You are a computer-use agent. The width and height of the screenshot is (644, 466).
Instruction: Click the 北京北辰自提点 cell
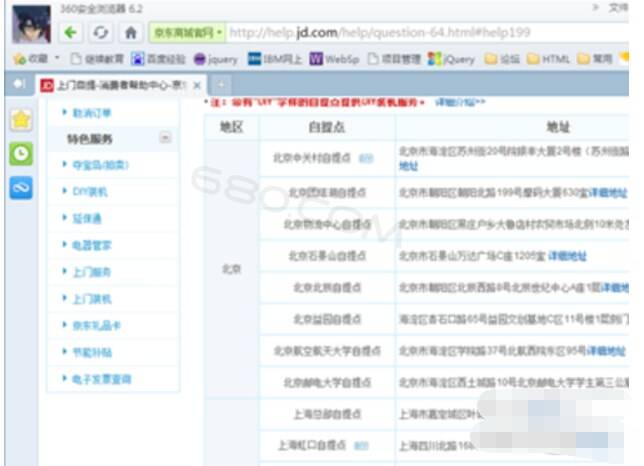(327, 287)
